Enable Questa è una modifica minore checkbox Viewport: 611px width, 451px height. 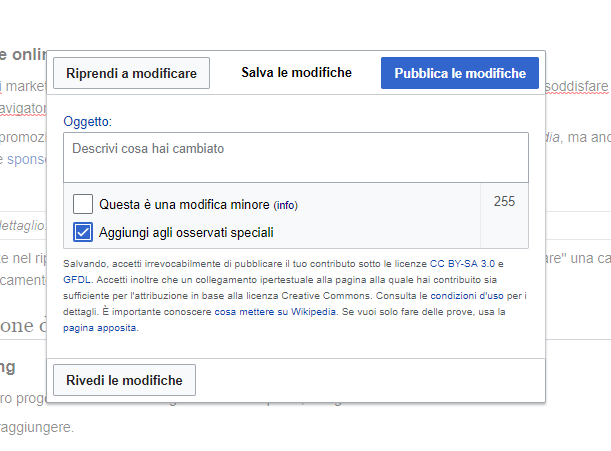[x=83, y=204]
